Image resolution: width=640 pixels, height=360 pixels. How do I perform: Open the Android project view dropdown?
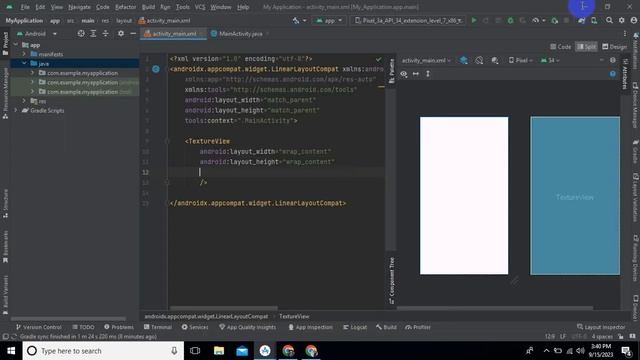(37, 33)
